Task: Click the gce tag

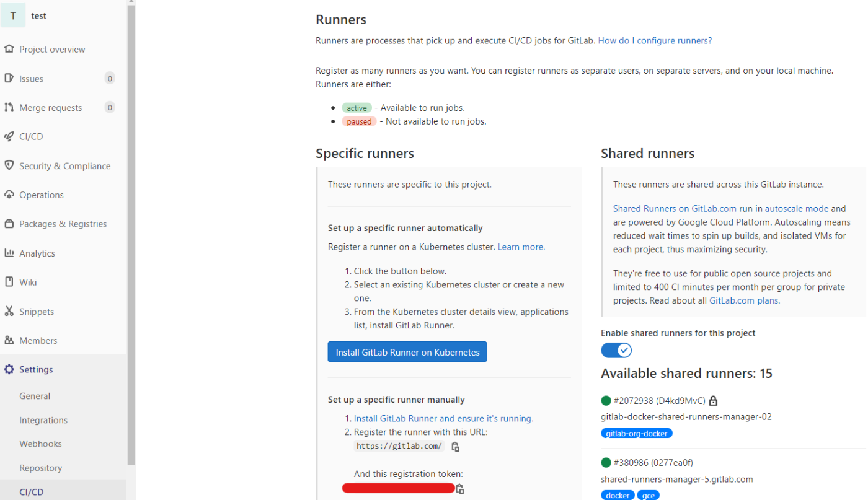Action: click(649, 496)
